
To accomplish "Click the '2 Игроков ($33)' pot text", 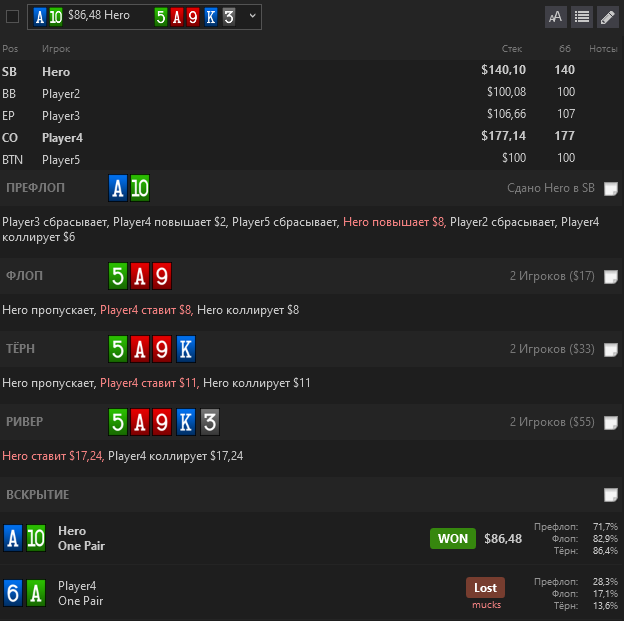I will point(552,349).
